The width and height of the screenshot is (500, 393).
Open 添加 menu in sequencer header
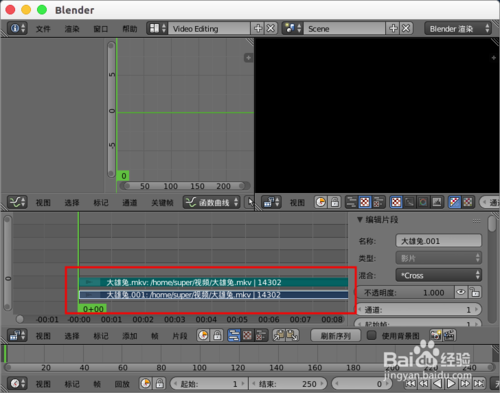tap(129, 336)
